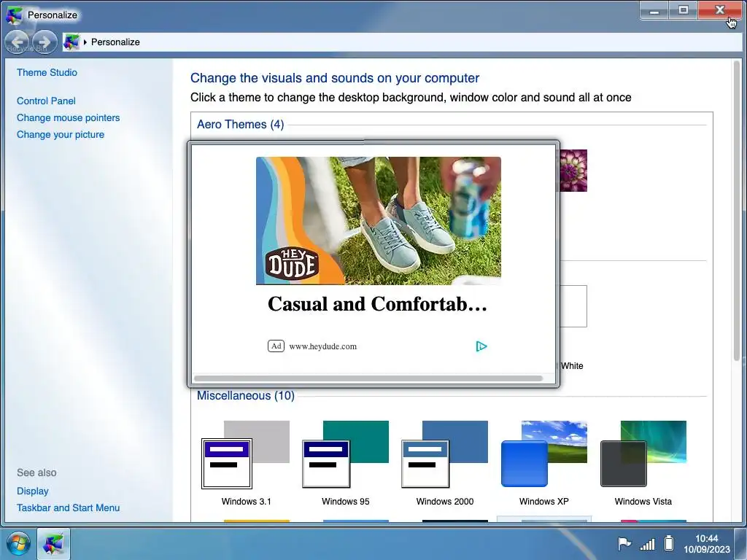Click the Windows XP label text
The height and width of the screenshot is (560, 747).
click(544, 502)
